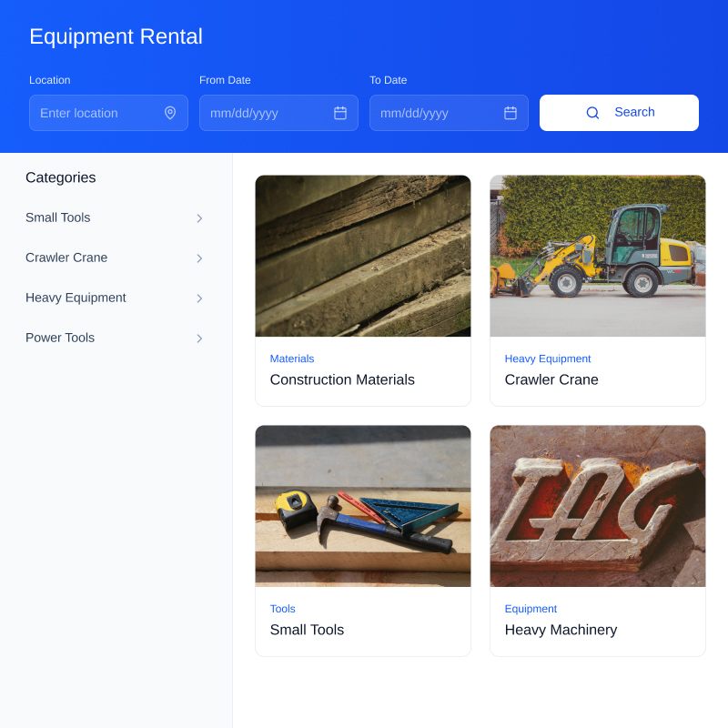Viewport: 728px width, 728px height.
Task: Expand the Crawler Crane category chevron
Action: (199, 258)
